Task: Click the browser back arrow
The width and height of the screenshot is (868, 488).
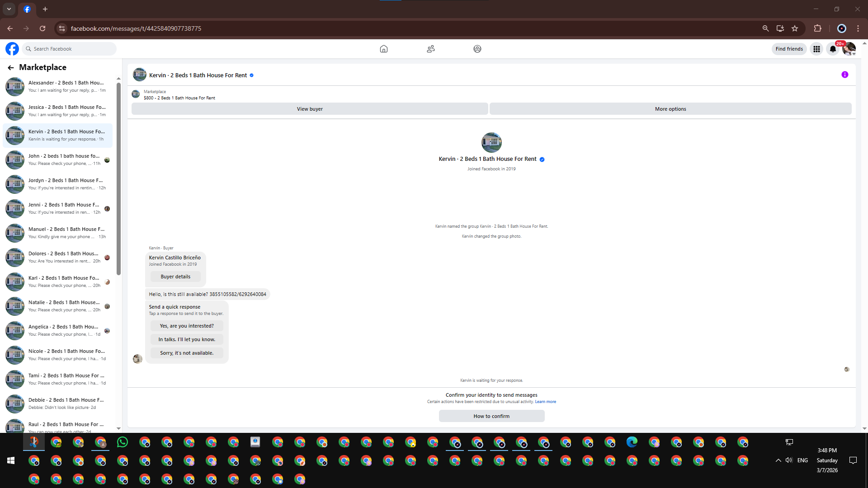Action: click(x=10, y=28)
